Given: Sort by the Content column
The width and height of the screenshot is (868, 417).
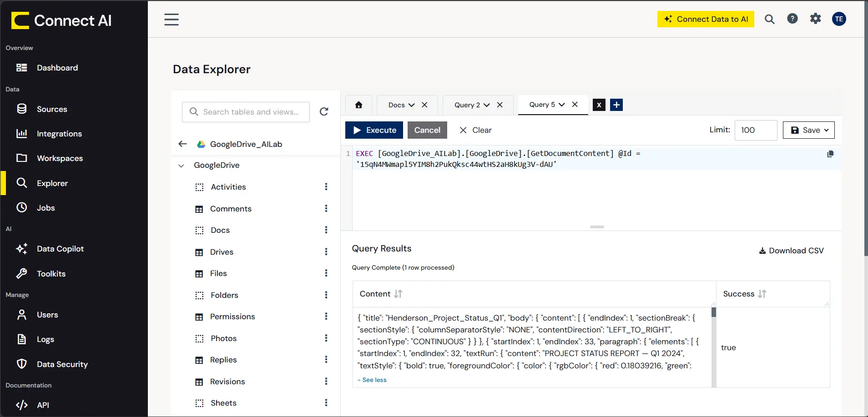Looking at the screenshot, I should (398, 294).
